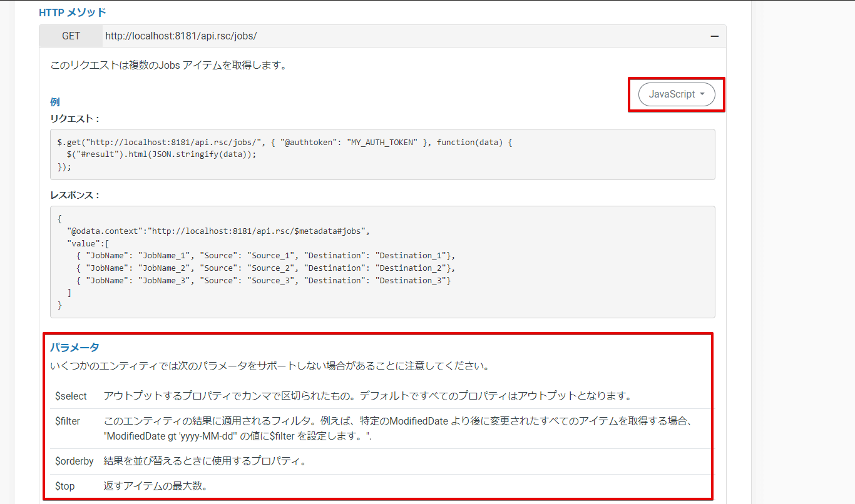Click the 返すアイテムの最大数 description
This screenshot has height=504, width=855.
tap(155, 486)
